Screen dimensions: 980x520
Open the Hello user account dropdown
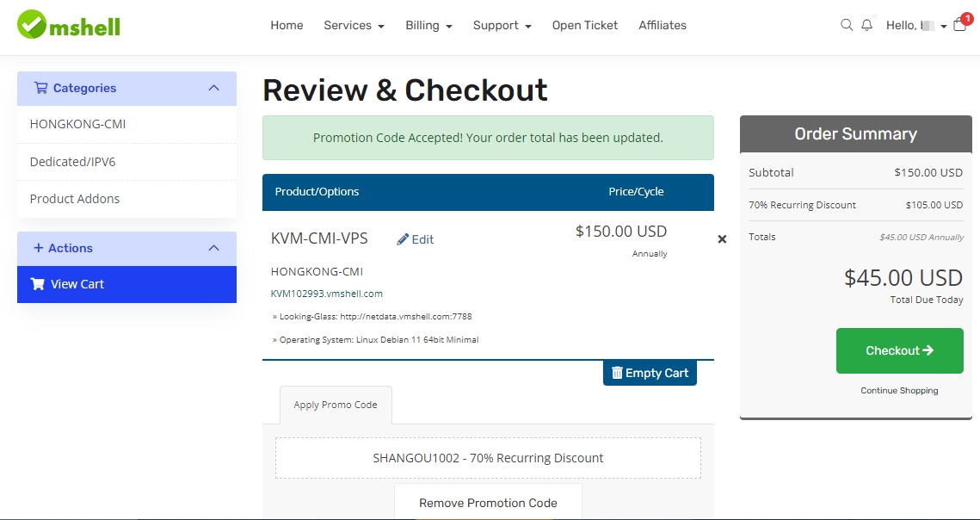tap(916, 26)
